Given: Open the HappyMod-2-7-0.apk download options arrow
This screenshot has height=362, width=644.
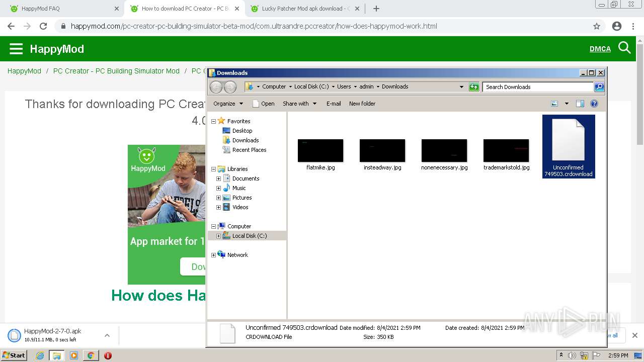Looking at the screenshot, I should [x=107, y=335].
